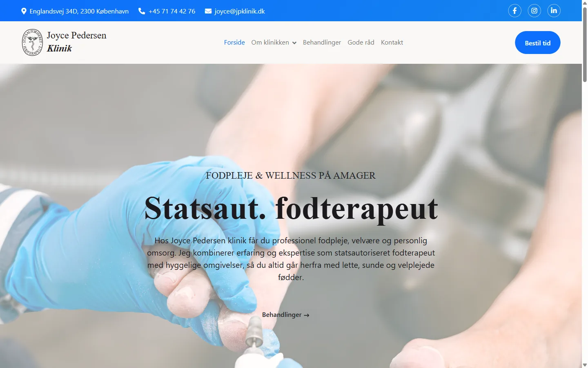Expand the Om klinikken dropdown chevron
This screenshot has height=368, width=588.
pos(294,43)
